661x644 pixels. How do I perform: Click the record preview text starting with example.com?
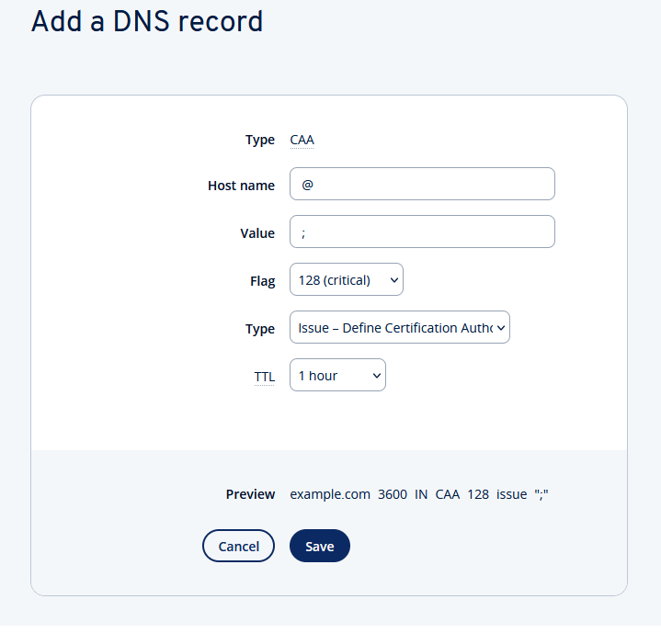(x=419, y=494)
